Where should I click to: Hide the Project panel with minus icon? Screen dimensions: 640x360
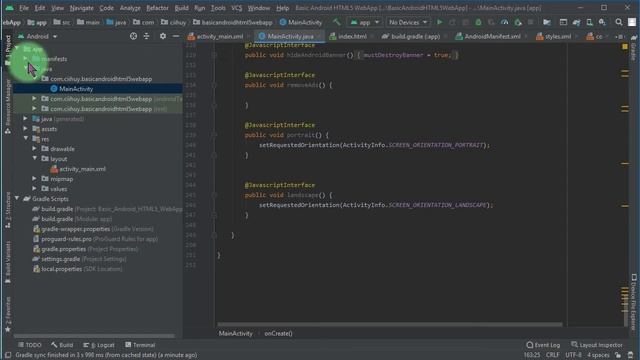coord(176,36)
